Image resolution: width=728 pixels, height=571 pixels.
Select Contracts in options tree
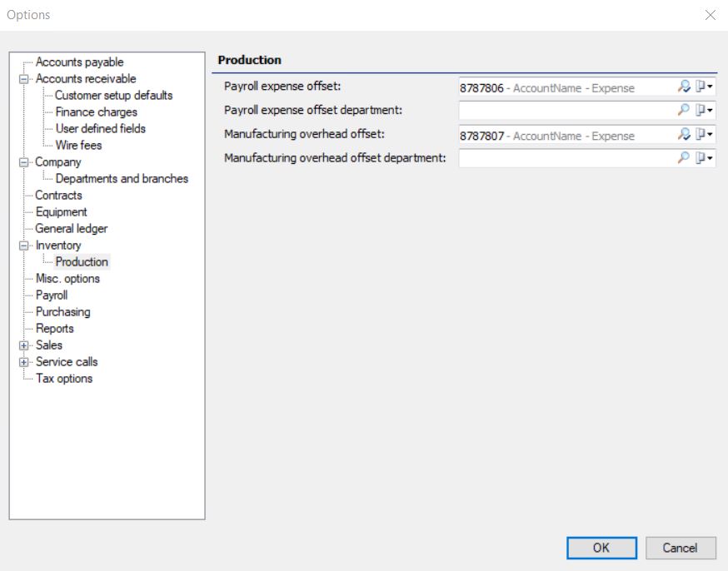pyautogui.click(x=58, y=196)
